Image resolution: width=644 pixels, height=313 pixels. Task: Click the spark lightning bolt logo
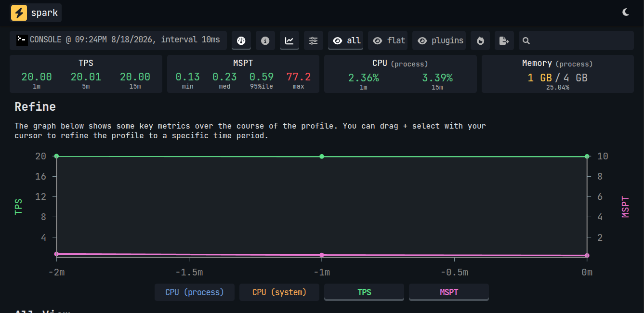(19, 13)
